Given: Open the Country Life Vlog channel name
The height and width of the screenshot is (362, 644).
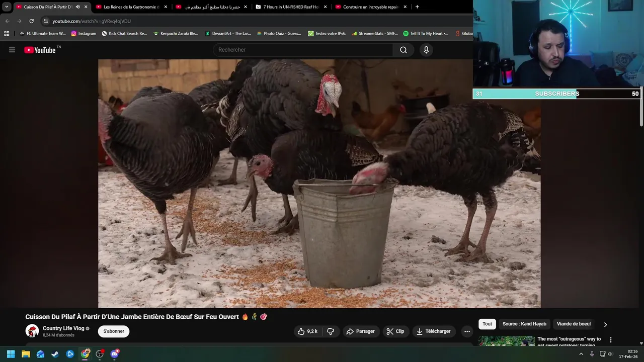Looking at the screenshot, I should click(x=63, y=328).
